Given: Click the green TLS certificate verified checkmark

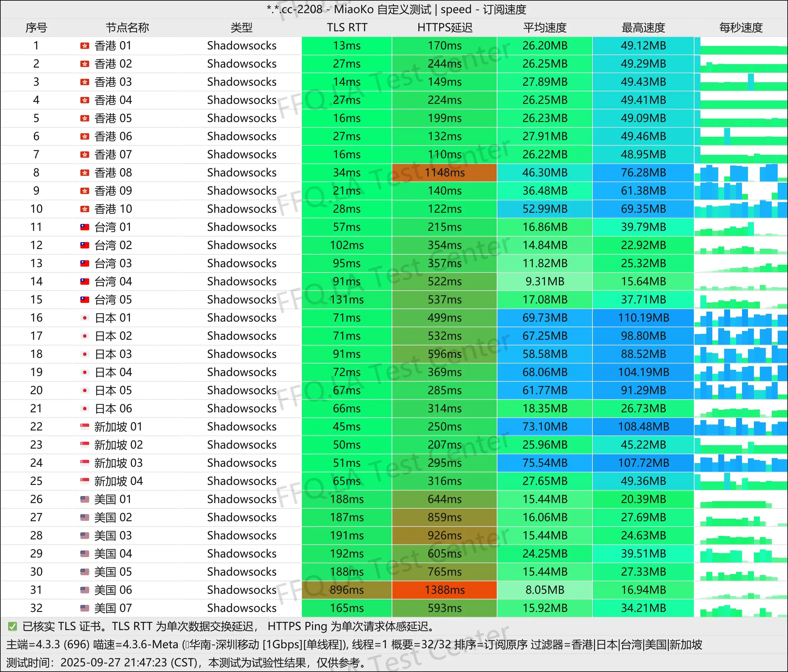Looking at the screenshot, I should click(x=13, y=626).
